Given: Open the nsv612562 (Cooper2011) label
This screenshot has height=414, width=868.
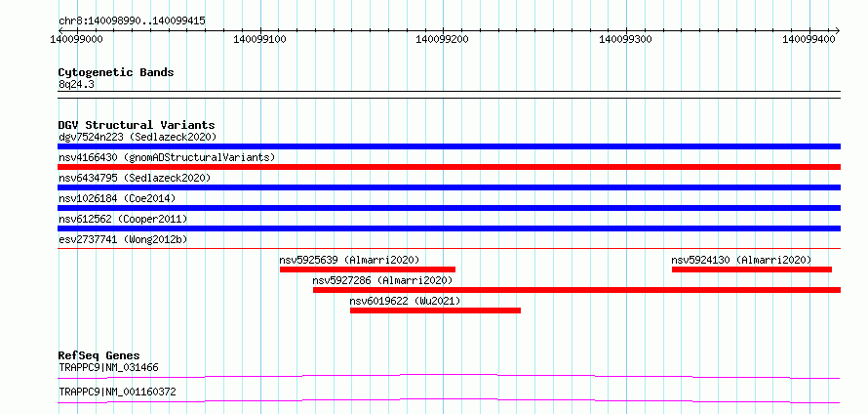Looking at the screenshot, I should point(123,219).
